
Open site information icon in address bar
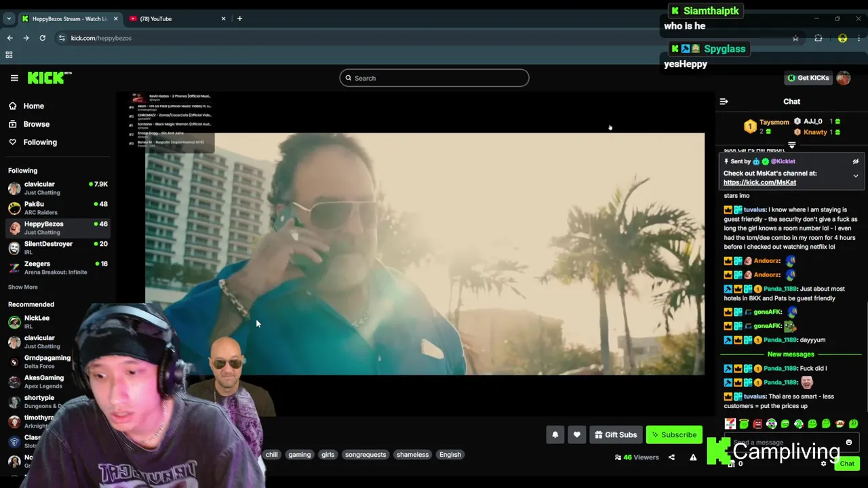pyautogui.click(x=61, y=38)
